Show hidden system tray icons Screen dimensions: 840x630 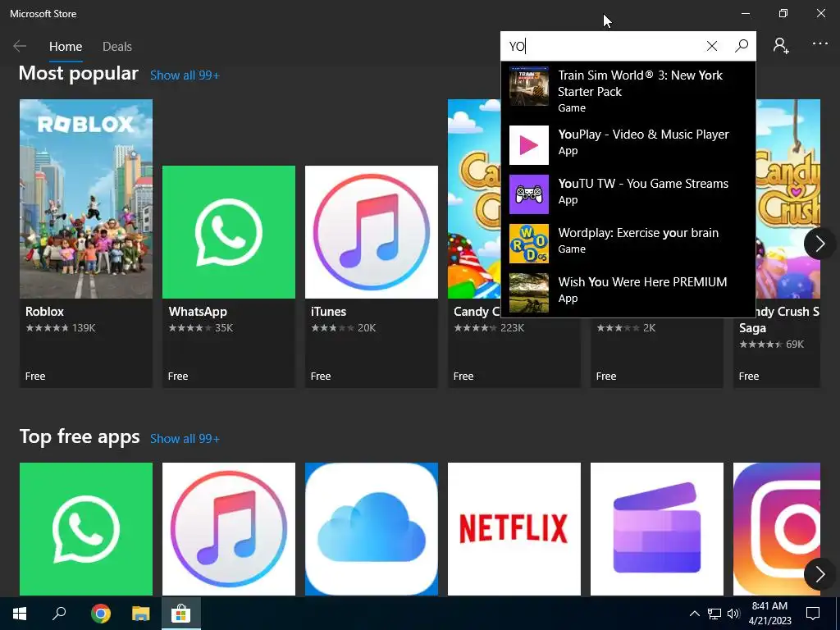click(694, 614)
